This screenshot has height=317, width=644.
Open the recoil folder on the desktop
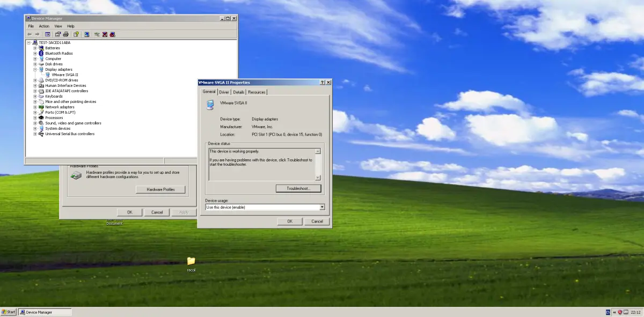(191, 261)
